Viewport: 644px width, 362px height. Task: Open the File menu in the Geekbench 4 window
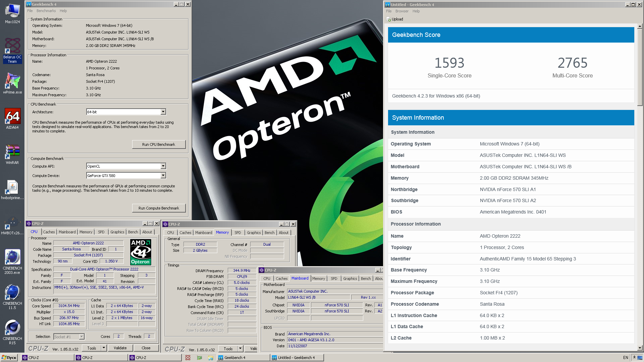point(30,11)
